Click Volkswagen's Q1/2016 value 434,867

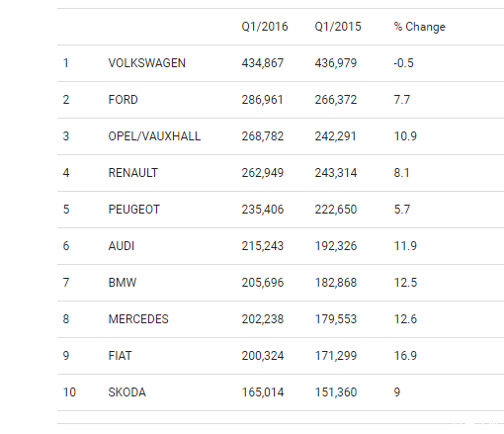263,63
